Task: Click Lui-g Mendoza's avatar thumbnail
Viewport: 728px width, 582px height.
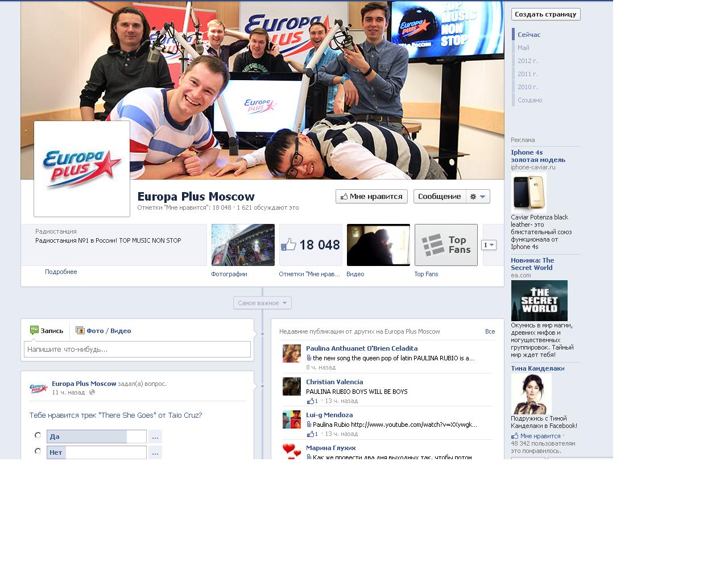Action: (x=292, y=419)
